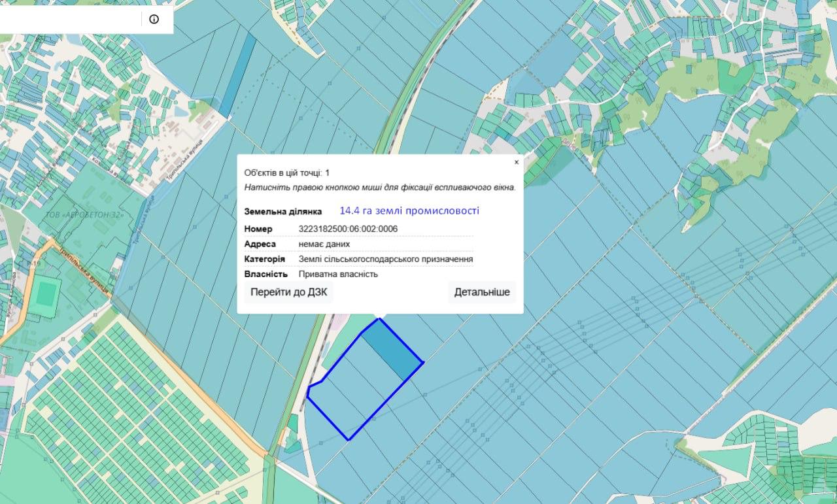The height and width of the screenshot is (504, 837).
Task: Click the Об'єктів в цій точці text
Action: point(287,173)
